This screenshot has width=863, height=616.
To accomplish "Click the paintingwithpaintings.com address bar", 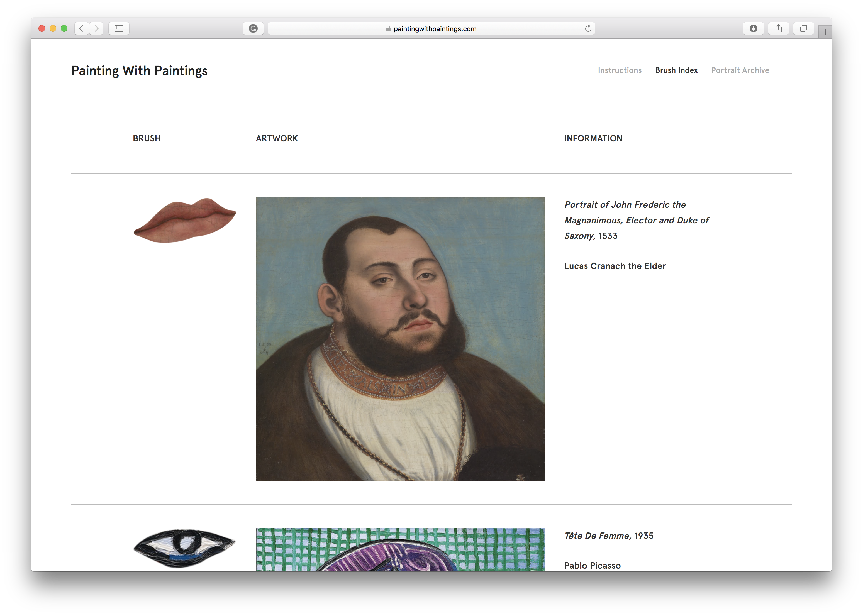I will (x=431, y=28).
